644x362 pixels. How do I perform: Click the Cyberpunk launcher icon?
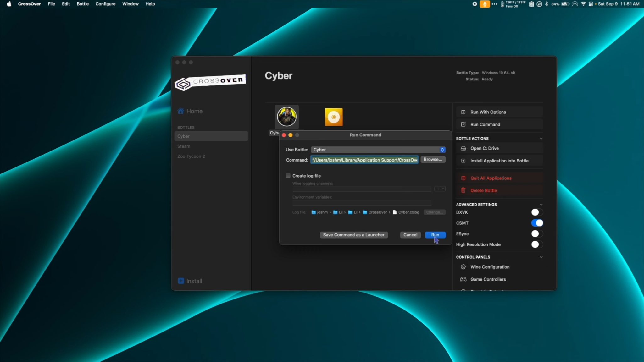click(286, 117)
